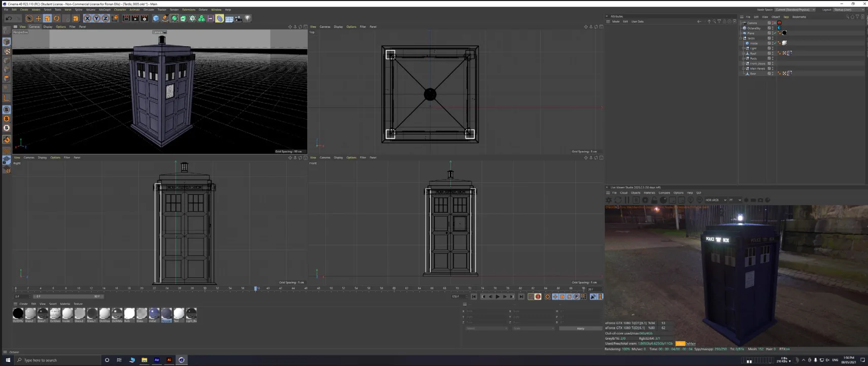This screenshot has height=366, width=868.
Task: Activate the Move tool
Action: point(38,18)
